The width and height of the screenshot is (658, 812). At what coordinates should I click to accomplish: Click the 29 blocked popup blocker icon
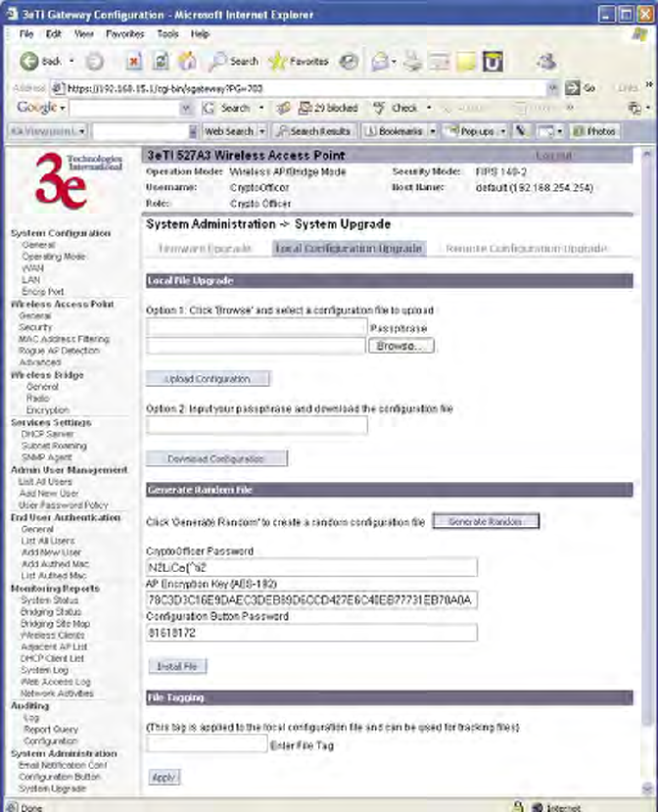click(x=328, y=108)
